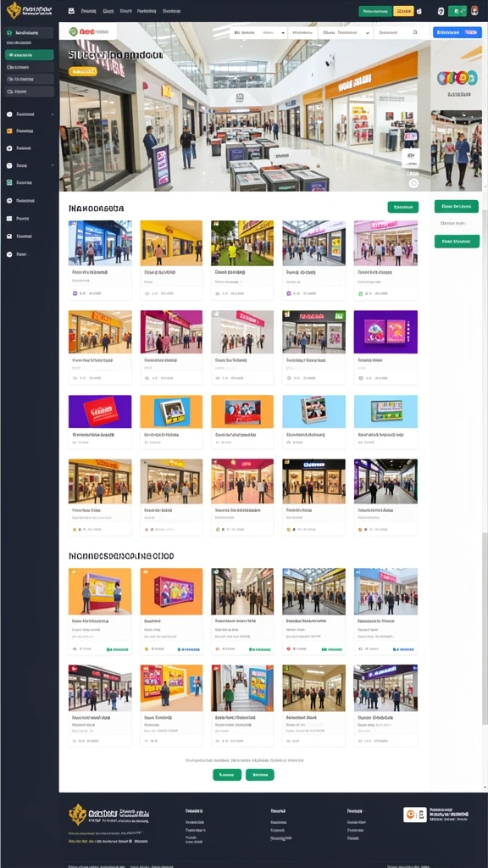
Task: Click the gold logo in top-left header
Action: click(14, 10)
